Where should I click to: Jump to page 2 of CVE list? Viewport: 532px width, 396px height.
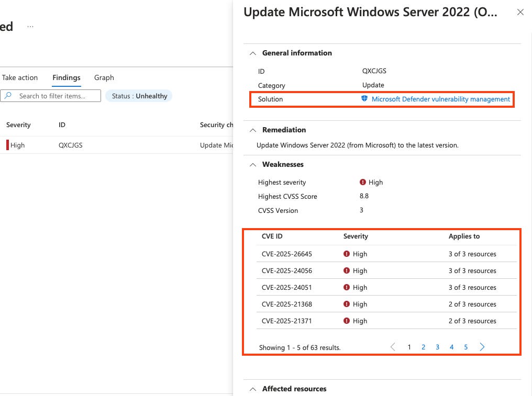(424, 347)
